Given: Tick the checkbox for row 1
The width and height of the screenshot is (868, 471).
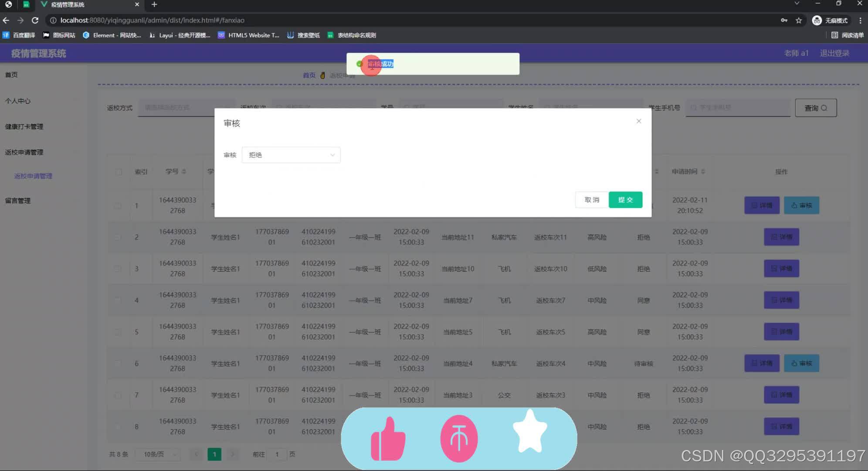Looking at the screenshot, I should pos(118,205).
